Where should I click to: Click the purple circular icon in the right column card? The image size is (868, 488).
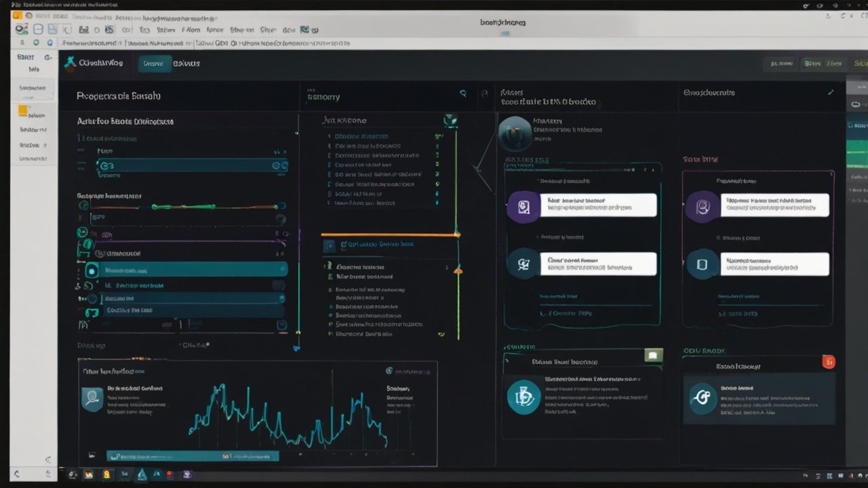[x=702, y=207]
